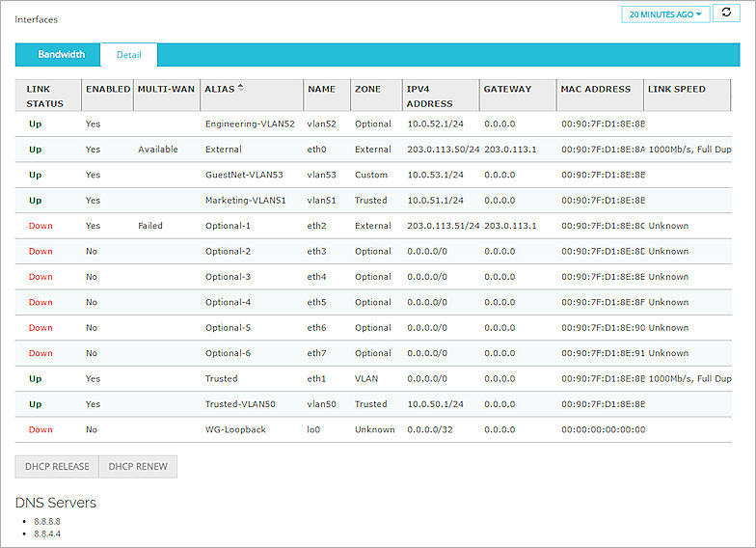Click the ZONE column header
Image resolution: width=756 pixels, height=548 pixels.
pyautogui.click(x=376, y=96)
